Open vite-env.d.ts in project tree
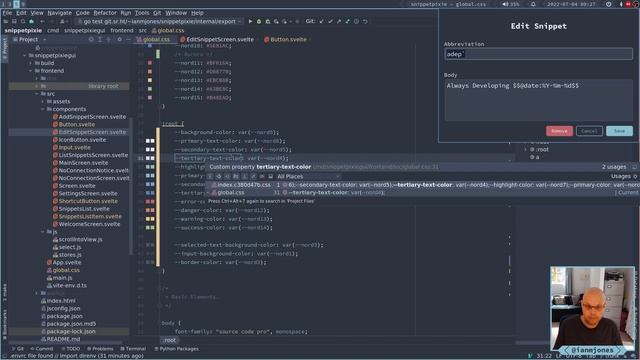 tap(67, 286)
